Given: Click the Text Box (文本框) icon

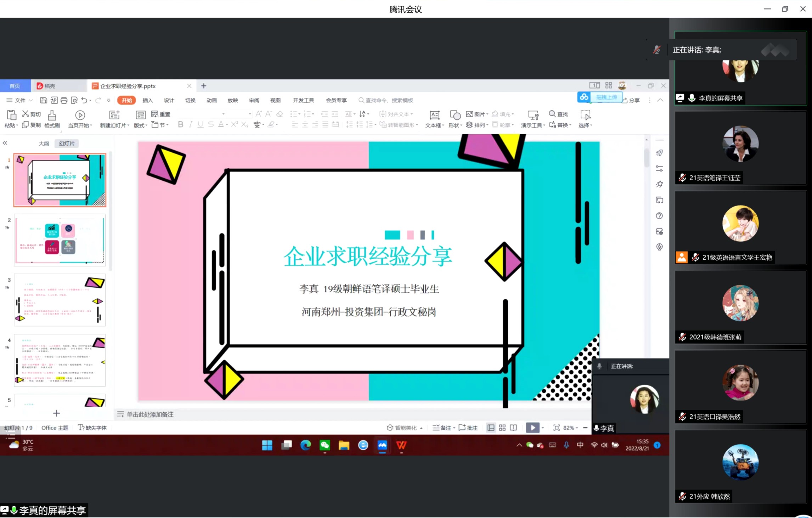Looking at the screenshot, I should [x=434, y=115].
